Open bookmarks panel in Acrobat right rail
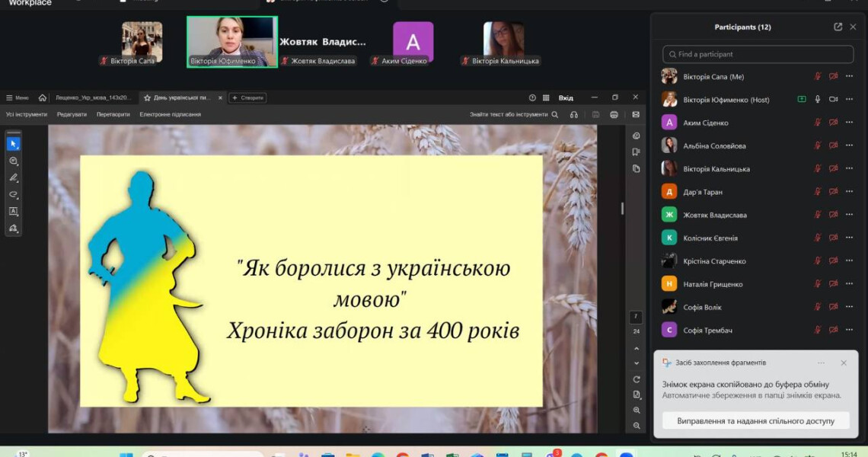This screenshot has width=868, height=457. [x=636, y=152]
